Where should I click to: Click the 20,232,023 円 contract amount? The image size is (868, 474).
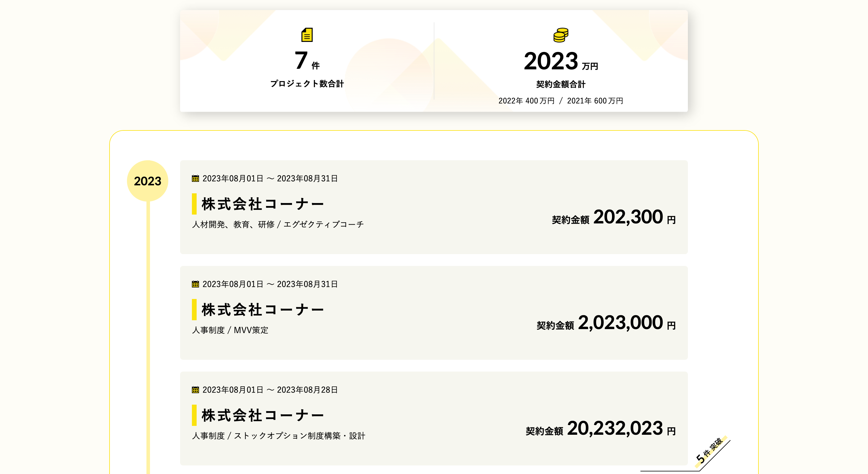click(x=615, y=429)
